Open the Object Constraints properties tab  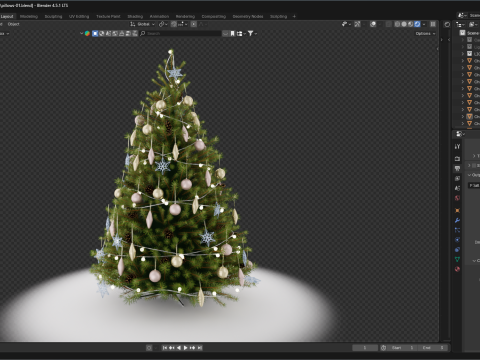pyautogui.click(x=457, y=249)
